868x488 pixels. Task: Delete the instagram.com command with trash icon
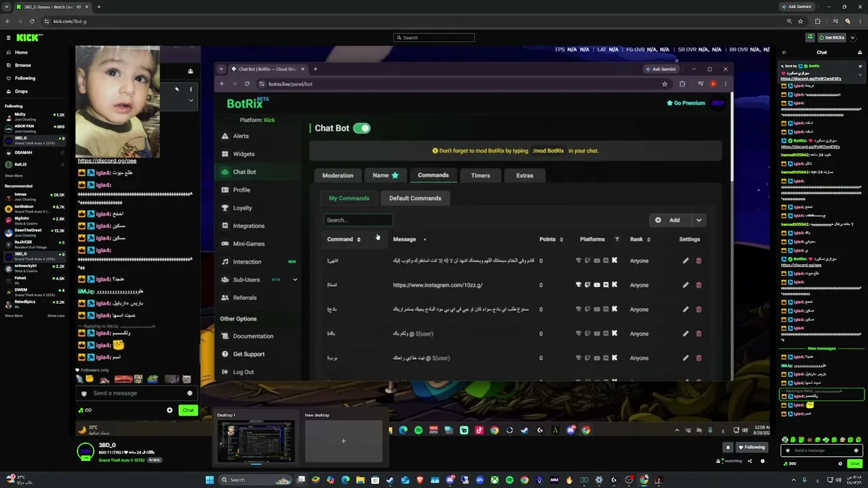[698, 285]
